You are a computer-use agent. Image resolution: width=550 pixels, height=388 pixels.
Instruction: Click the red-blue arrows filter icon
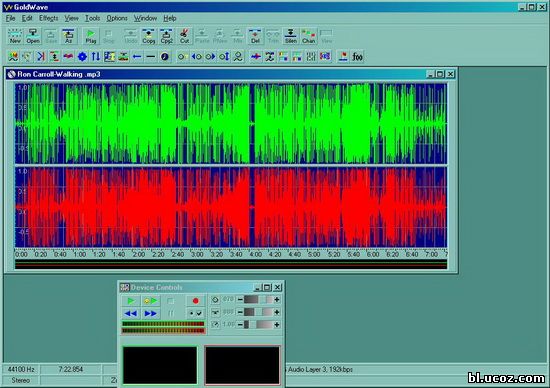[x=256, y=56]
